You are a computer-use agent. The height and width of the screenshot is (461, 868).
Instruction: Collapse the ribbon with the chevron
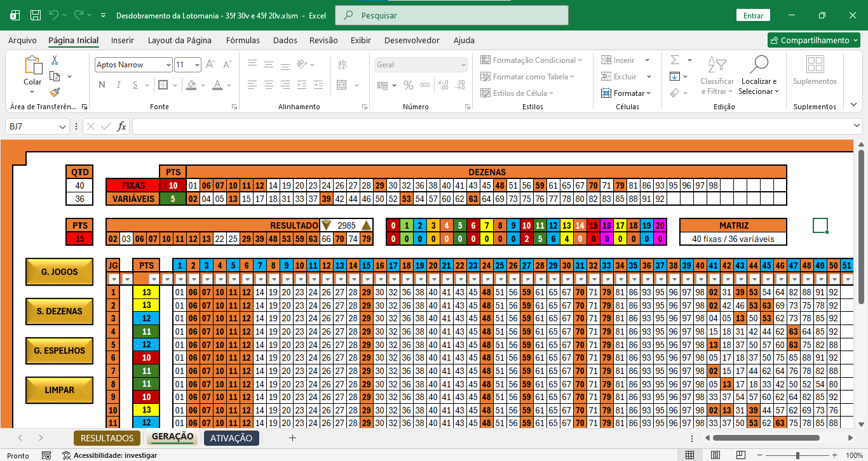point(854,104)
